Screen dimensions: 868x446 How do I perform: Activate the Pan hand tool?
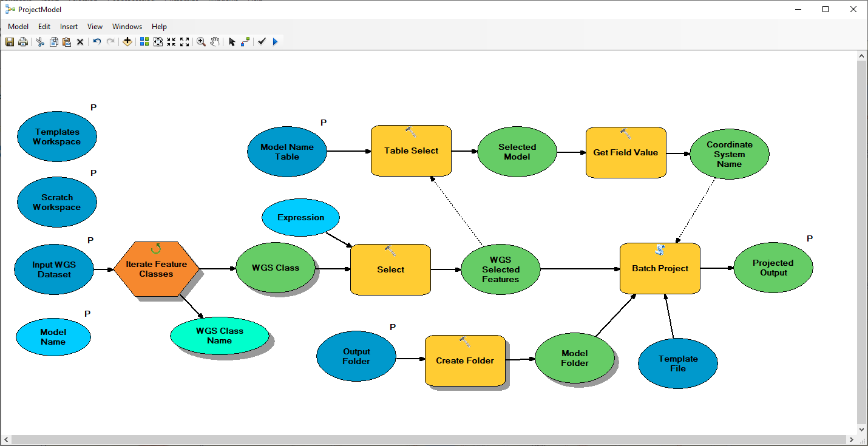[x=215, y=42]
